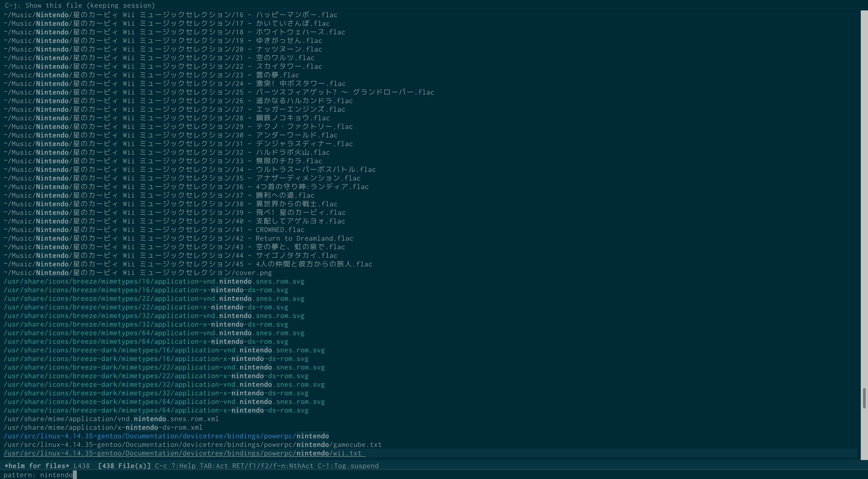Select file 43 - 空の夢と、虹の泉で.flac
868x479 pixels.
point(175,247)
